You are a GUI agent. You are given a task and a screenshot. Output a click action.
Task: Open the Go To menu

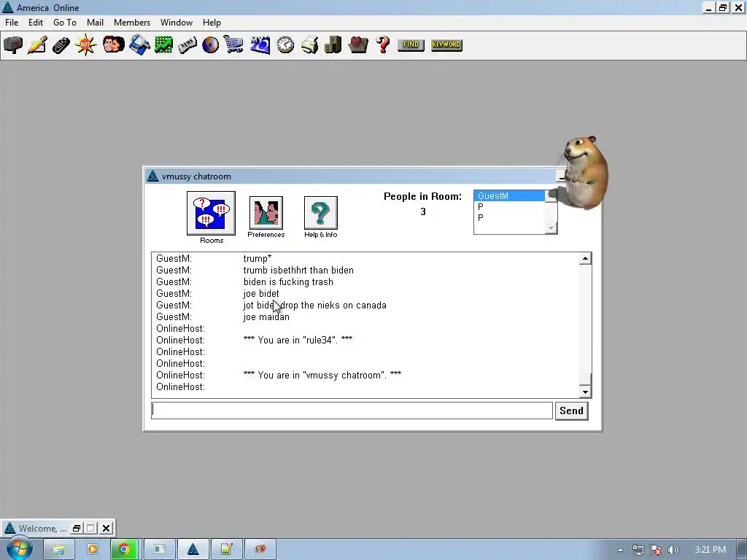pyautogui.click(x=65, y=23)
